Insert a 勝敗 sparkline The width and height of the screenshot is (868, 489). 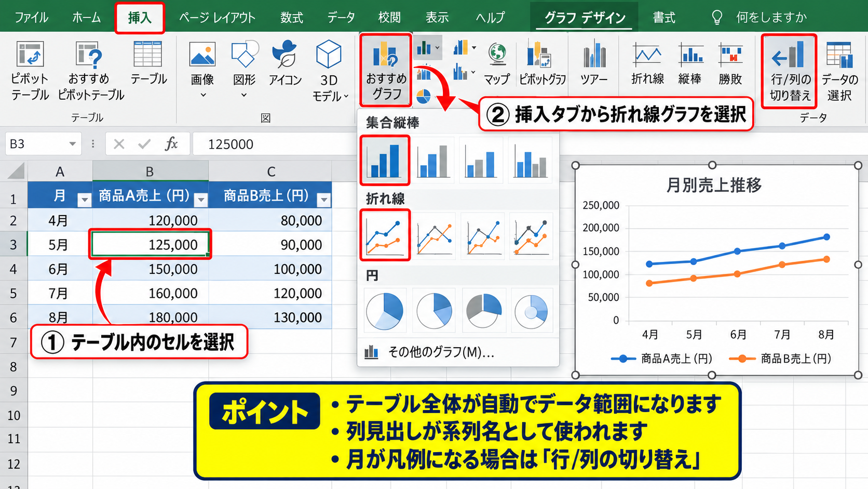coord(730,64)
